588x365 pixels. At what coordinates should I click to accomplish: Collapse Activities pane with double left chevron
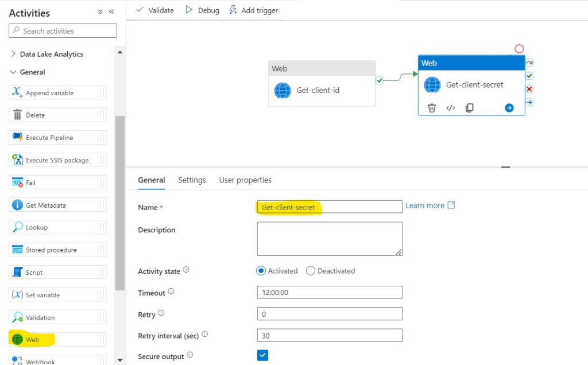(111, 11)
